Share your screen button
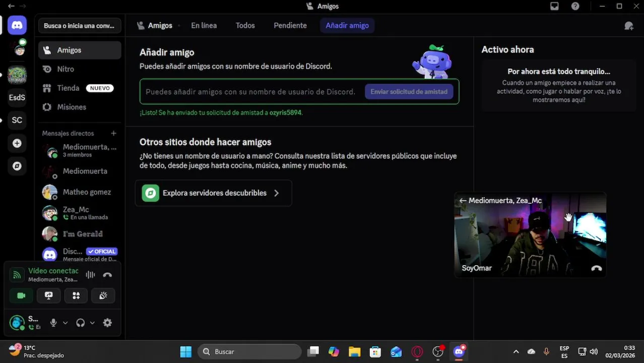 tap(48, 296)
